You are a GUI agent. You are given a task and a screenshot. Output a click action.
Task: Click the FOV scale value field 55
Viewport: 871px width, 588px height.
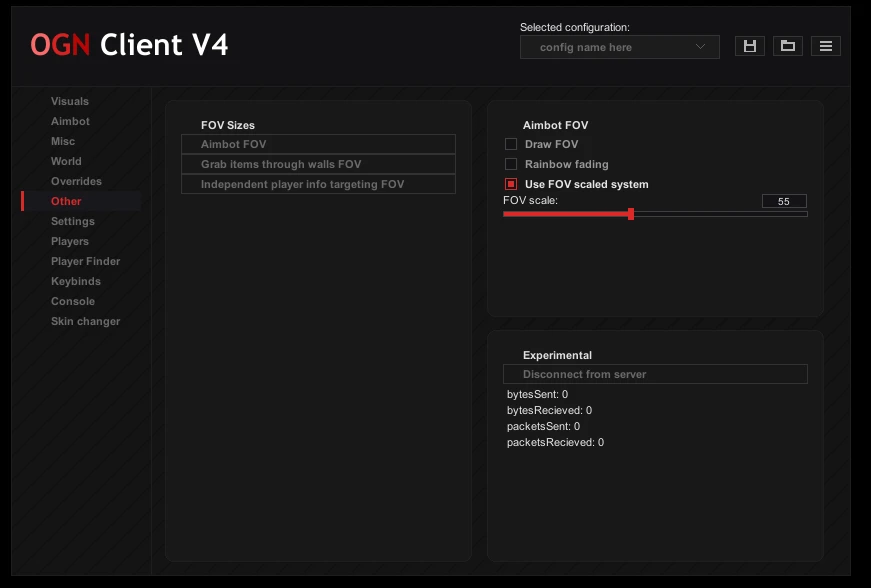coord(784,202)
